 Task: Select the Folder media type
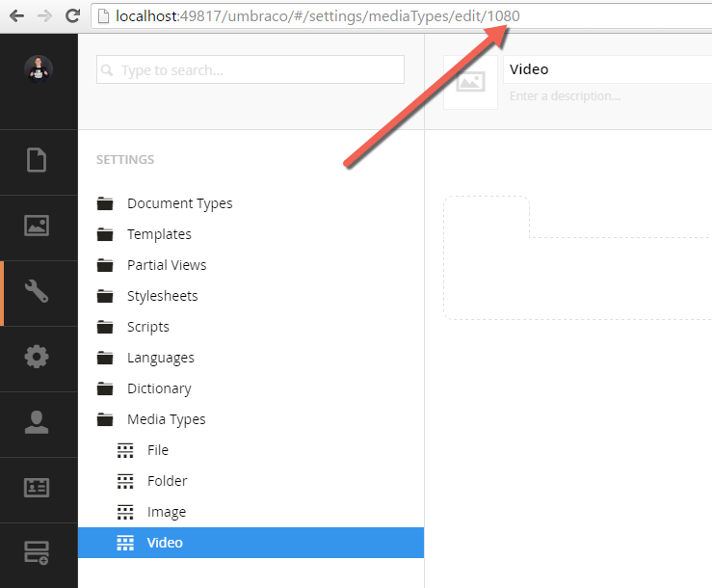click(167, 481)
